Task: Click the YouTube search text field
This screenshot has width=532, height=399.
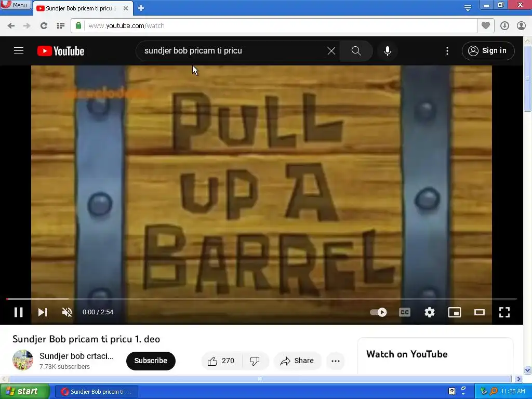Action: coord(234,51)
